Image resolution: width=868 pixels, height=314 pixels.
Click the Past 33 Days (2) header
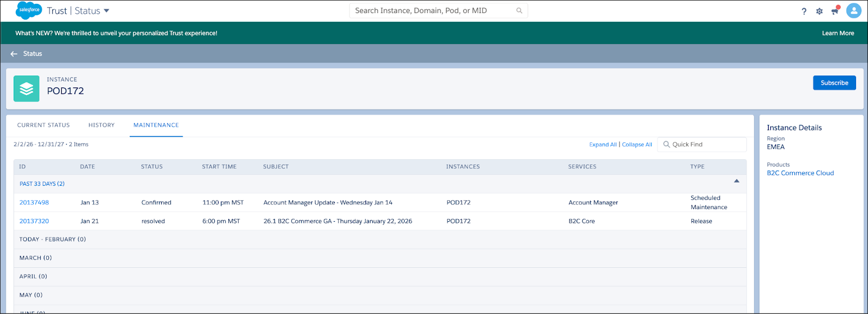pyautogui.click(x=42, y=184)
